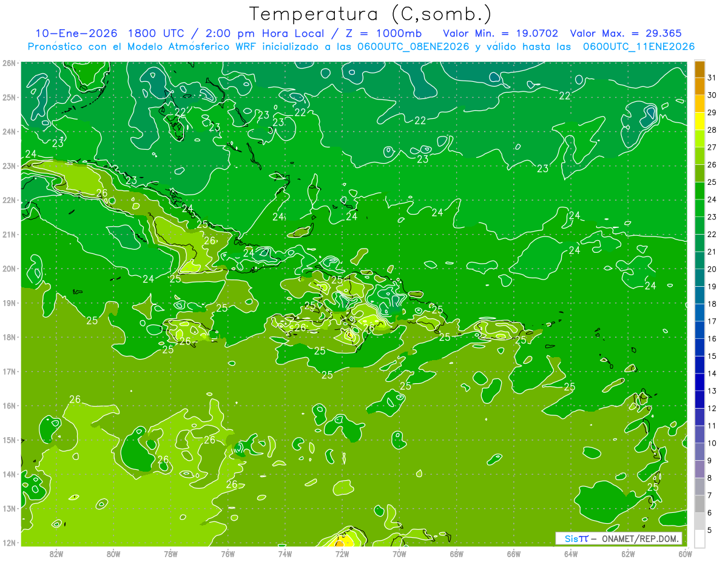Image resolution: width=728 pixels, height=562 pixels.
Task: Click the "72W" longitude axis label
Action: pyautogui.click(x=342, y=553)
